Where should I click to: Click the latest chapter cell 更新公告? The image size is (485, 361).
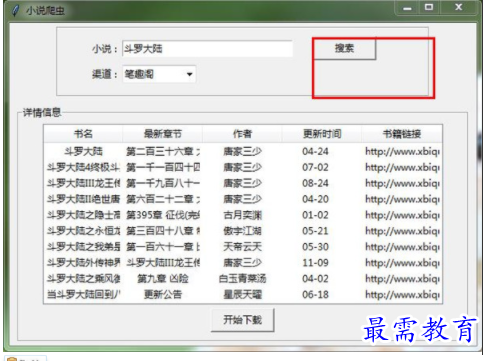click(163, 294)
